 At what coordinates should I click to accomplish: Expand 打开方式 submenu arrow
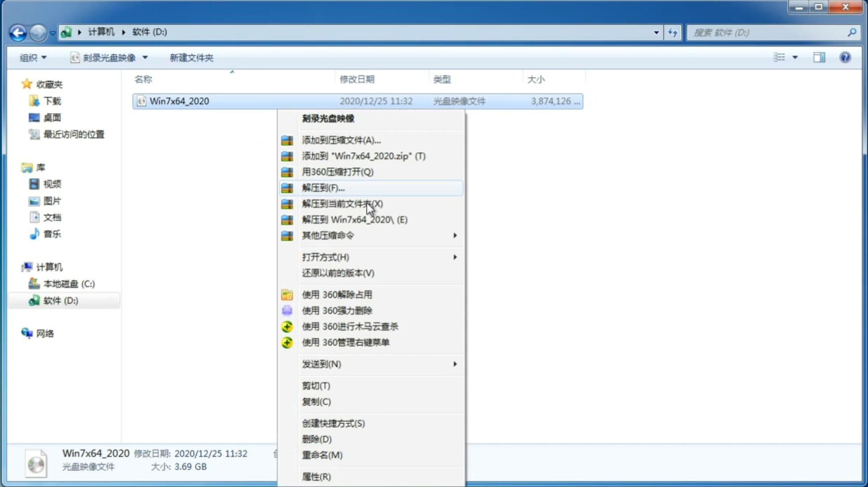[x=455, y=256]
